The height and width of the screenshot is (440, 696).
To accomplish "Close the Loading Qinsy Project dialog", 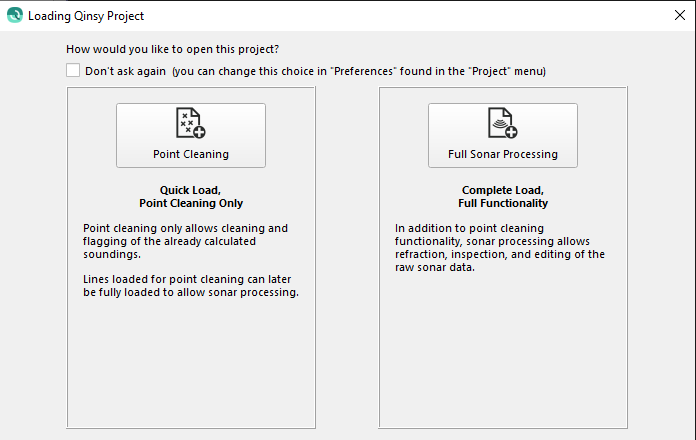I will (679, 15).
